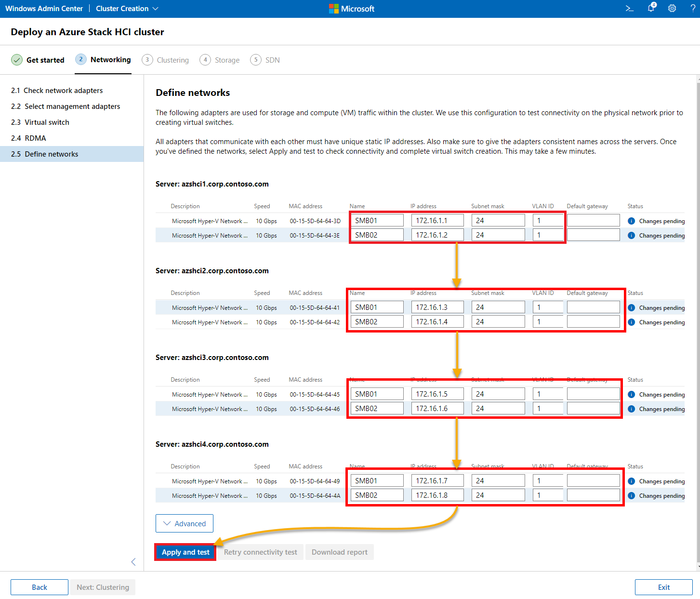The image size is (700, 599).
Task: Open the settings gear icon
Action: tap(672, 9)
